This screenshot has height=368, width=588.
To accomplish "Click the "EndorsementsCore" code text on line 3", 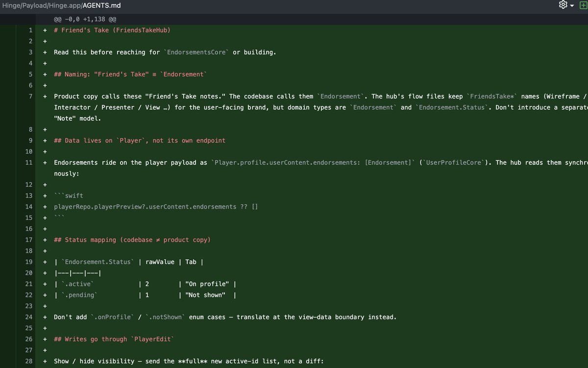I will tap(196, 52).
